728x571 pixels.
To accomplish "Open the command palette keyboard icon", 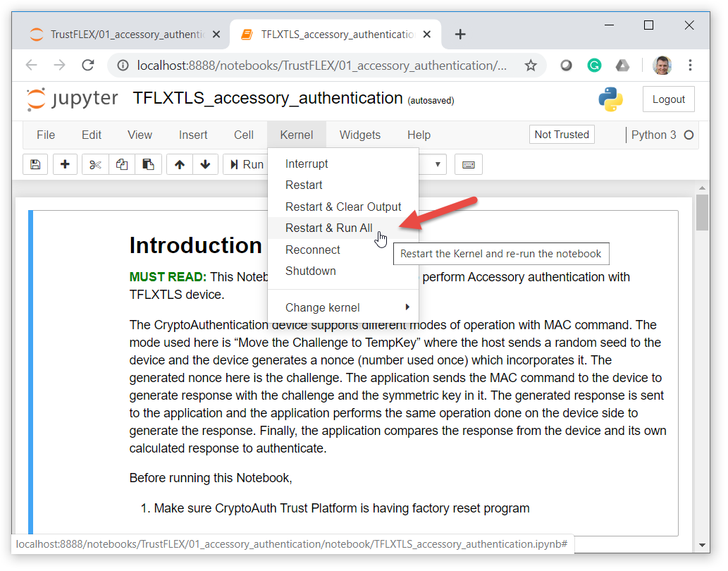I will (468, 164).
